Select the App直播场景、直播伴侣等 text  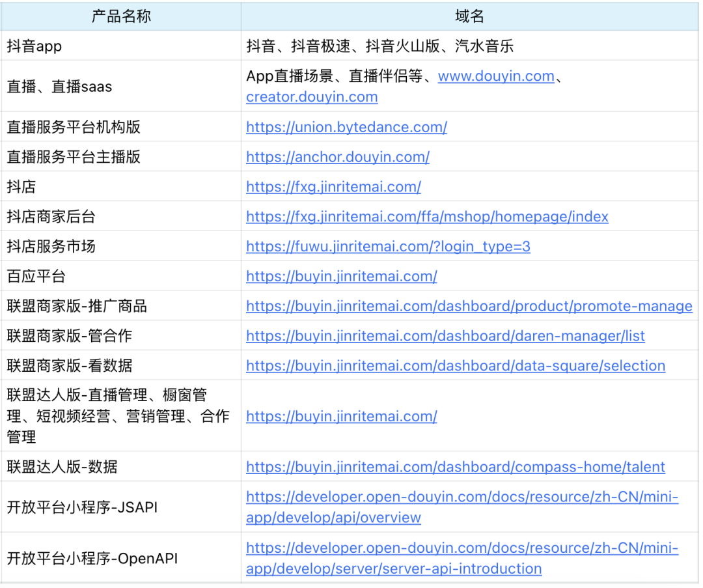tap(335, 76)
